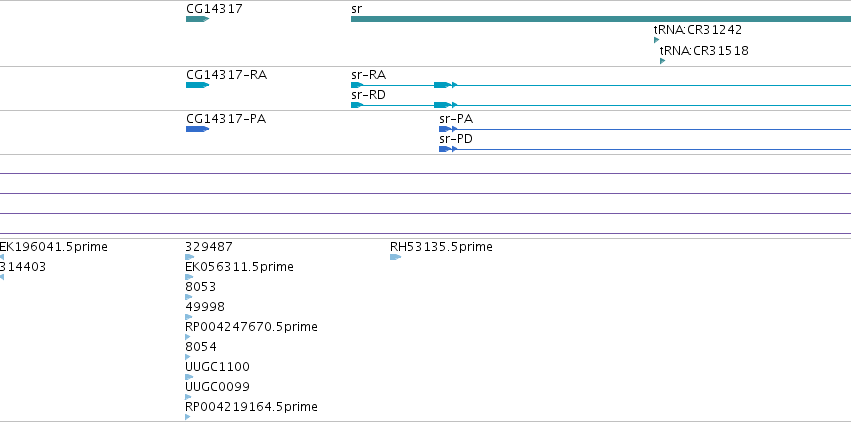
Task: Click the RP004219164.5prime feature arrow
Action: coord(188,417)
